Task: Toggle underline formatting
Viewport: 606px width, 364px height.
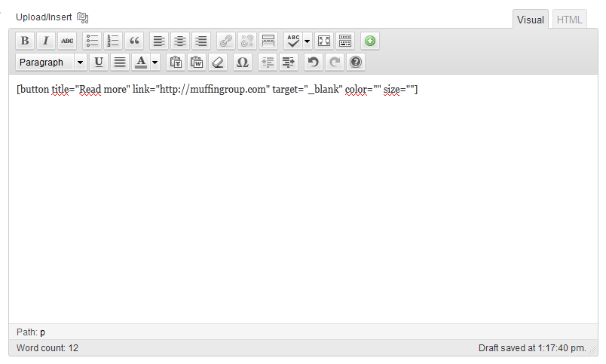Action: [x=99, y=63]
